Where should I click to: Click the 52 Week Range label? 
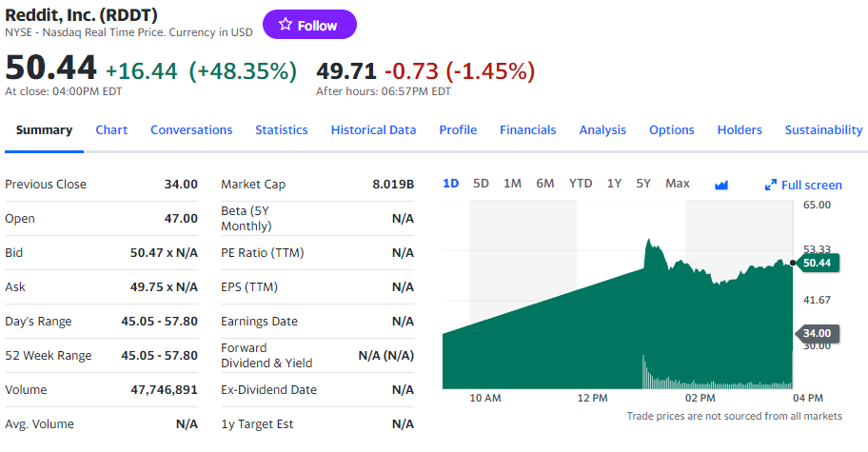[49, 356]
